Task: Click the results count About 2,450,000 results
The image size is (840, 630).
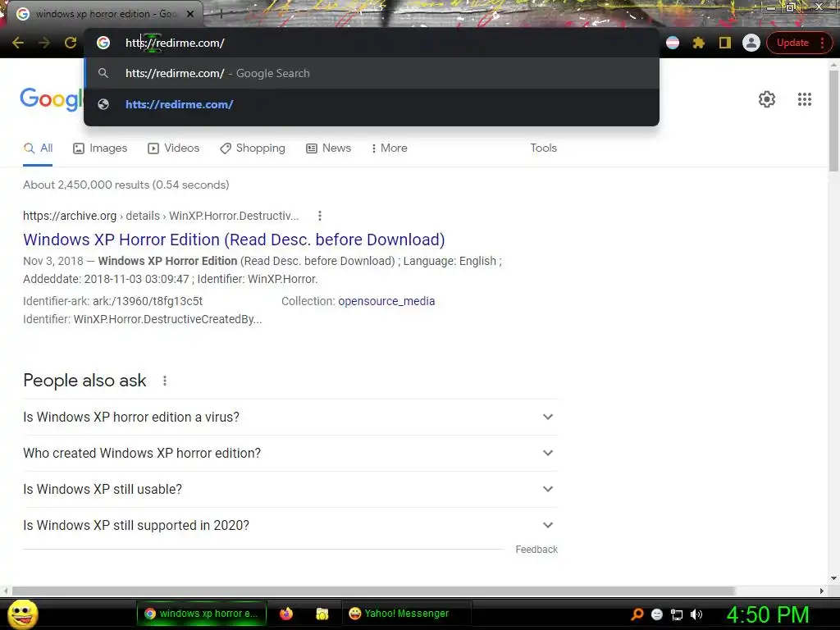Action: [x=126, y=185]
